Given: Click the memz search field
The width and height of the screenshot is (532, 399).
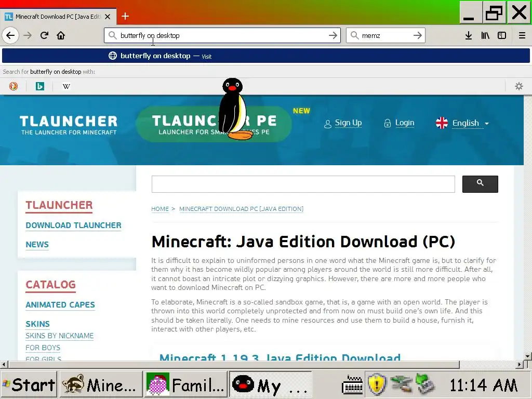Looking at the screenshot, I should [x=385, y=35].
